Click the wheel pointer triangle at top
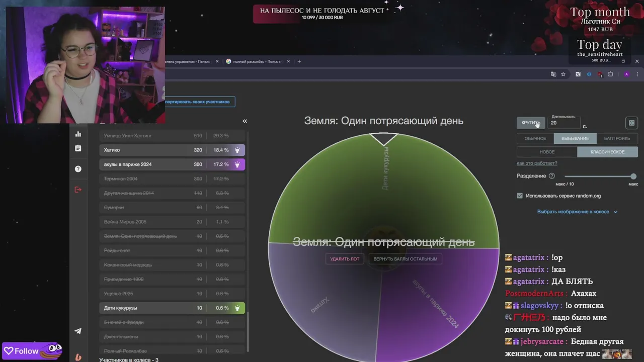 [x=384, y=139]
